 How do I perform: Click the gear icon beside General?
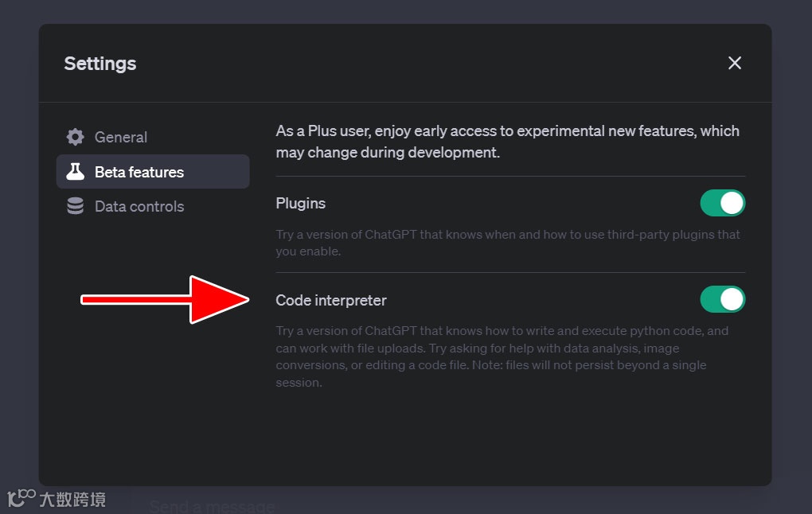75,137
